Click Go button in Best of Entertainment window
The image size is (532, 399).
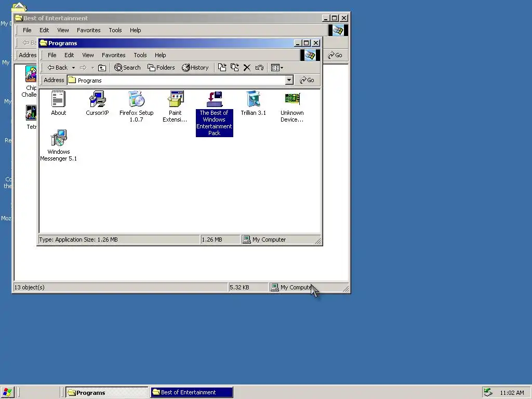335,55
